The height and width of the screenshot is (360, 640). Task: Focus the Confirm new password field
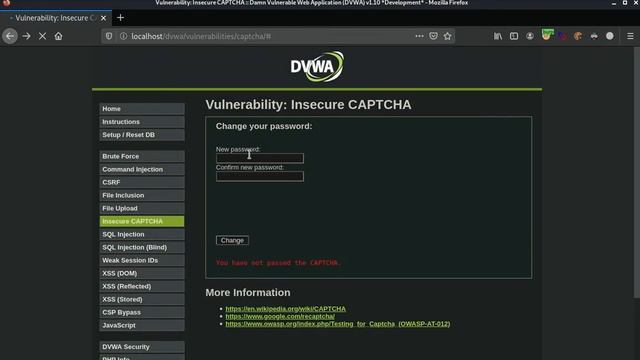(260, 176)
